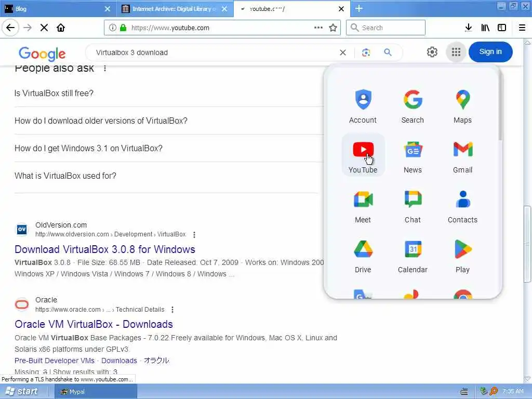Go to browser home page
This screenshot has height=399, width=532.
tap(61, 28)
